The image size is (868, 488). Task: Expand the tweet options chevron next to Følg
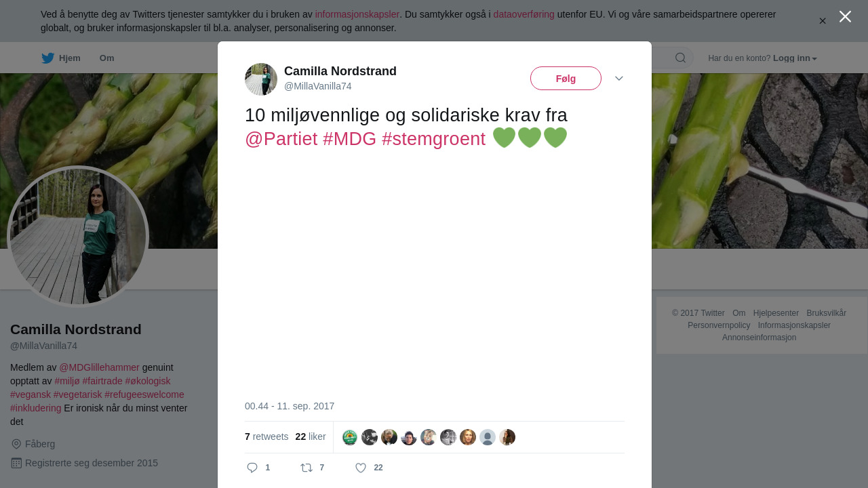click(619, 79)
